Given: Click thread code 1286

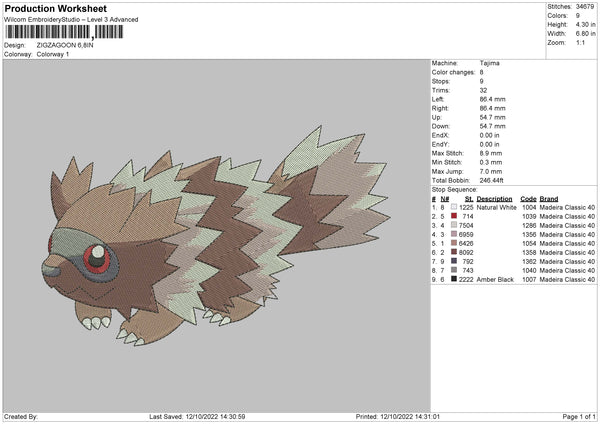Looking at the screenshot, I should tap(529, 225).
